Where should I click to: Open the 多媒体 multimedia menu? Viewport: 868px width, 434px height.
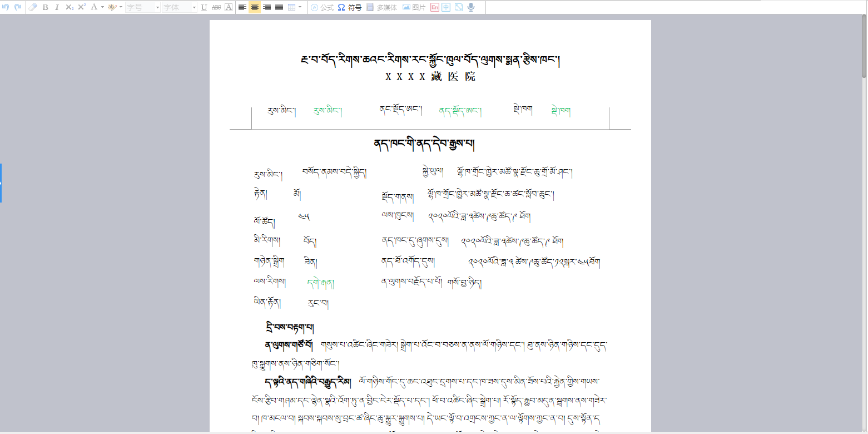click(x=381, y=7)
